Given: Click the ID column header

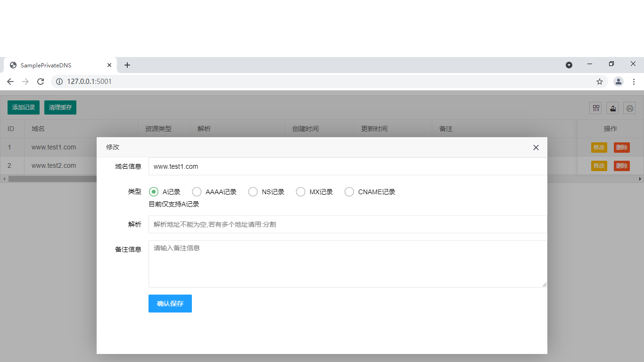Looking at the screenshot, I should pyautogui.click(x=12, y=129).
